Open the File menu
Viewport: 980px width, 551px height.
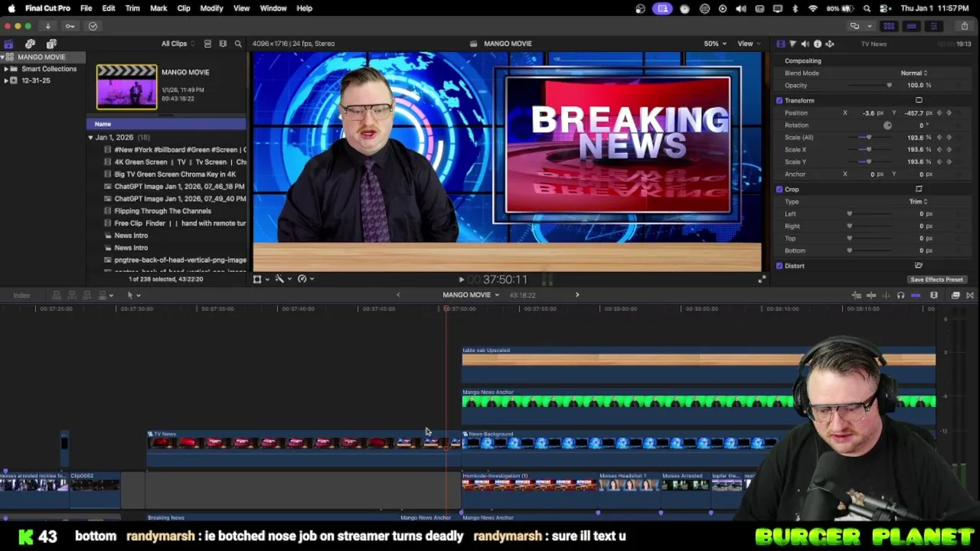(x=86, y=8)
